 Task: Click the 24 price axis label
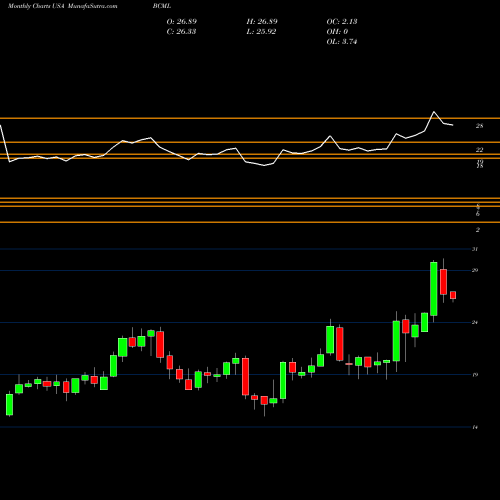pos(475,322)
